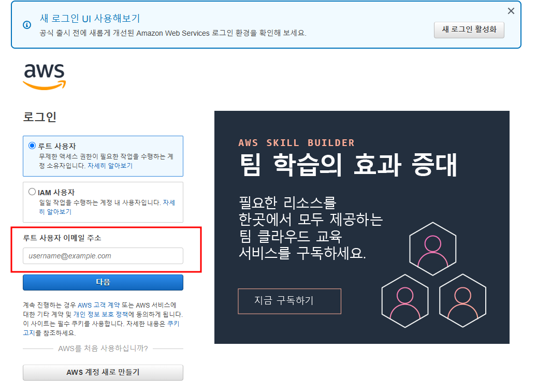Open '자세히 알아보기' link under IAM 사용자
Screen dimensions: 551x392
tap(169, 202)
